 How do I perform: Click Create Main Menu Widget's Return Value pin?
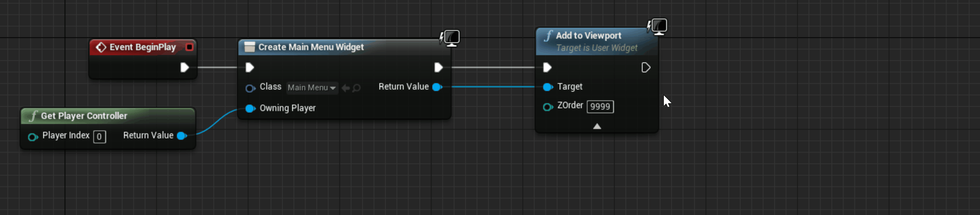[436, 87]
